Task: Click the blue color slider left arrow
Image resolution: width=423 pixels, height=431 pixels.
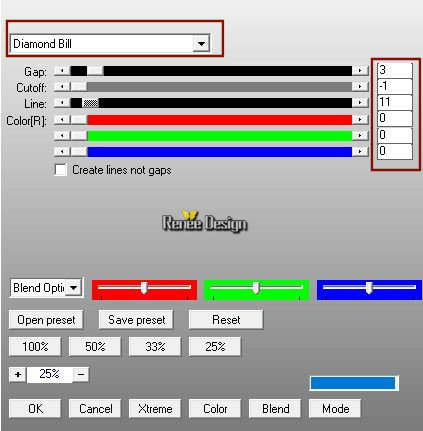Action: pos(62,152)
